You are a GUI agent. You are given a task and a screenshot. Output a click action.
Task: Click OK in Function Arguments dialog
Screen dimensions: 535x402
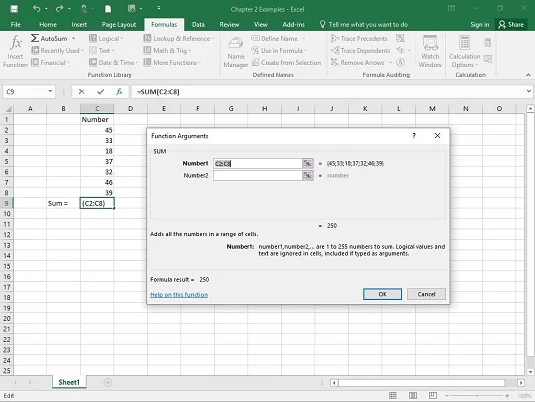382,294
